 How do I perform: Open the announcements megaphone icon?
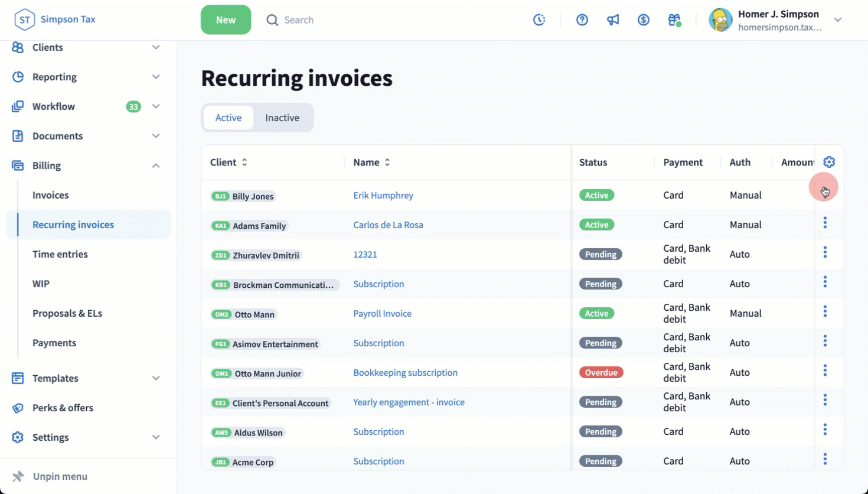pyautogui.click(x=613, y=19)
